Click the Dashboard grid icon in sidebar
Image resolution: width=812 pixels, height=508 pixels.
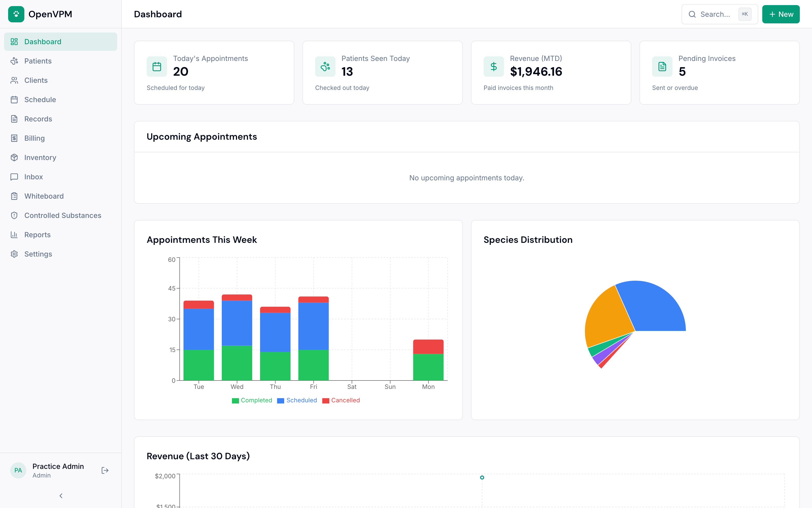tap(14, 42)
